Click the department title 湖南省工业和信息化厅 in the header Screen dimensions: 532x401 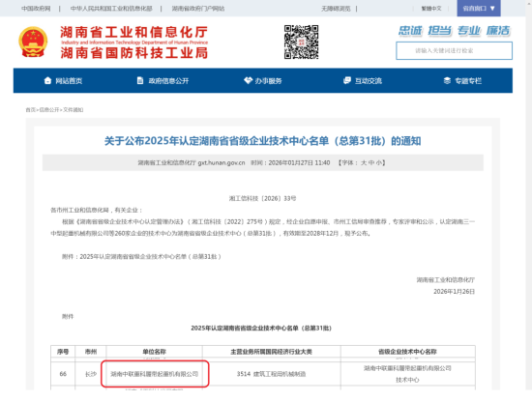[x=134, y=32]
